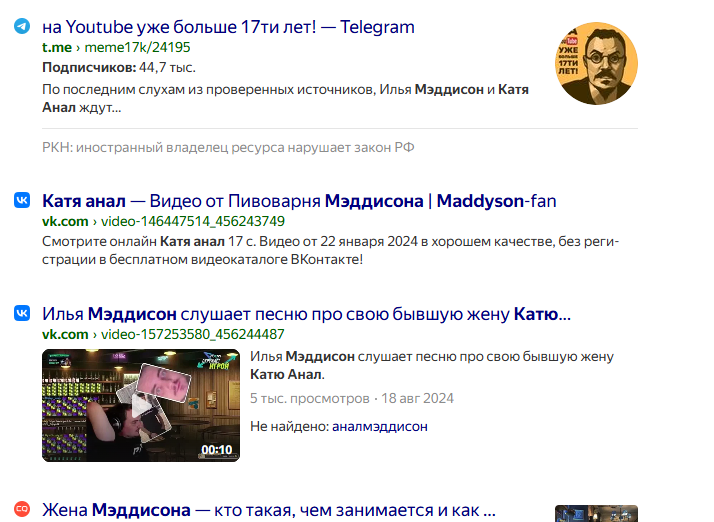
Task: Open the round Telegram channel avatar thumbnail
Action: pyautogui.click(x=596, y=63)
